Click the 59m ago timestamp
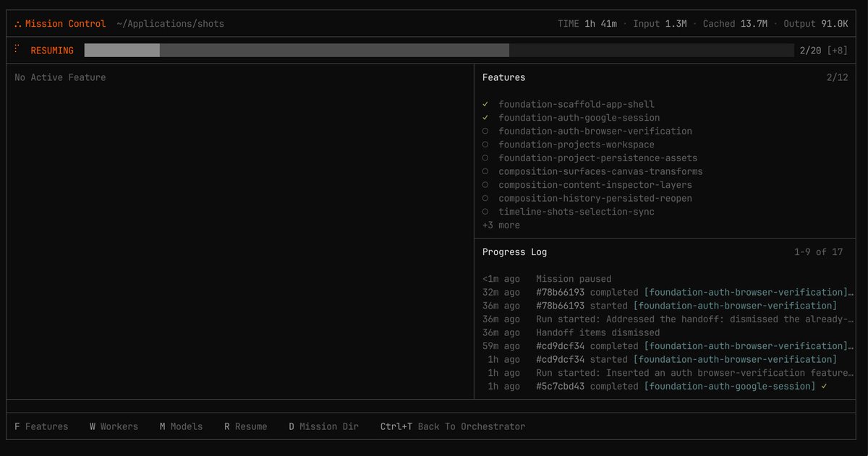The image size is (868, 456). pyautogui.click(x=501, y=346)
